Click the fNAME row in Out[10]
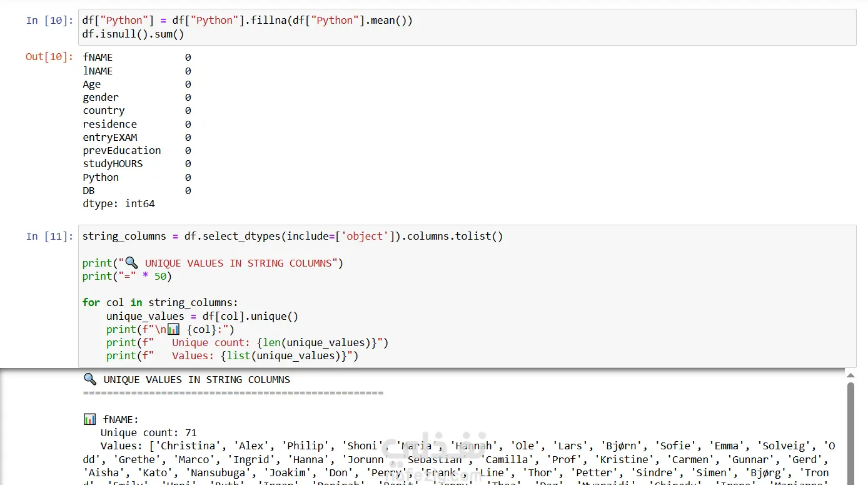The width and height of the screenshot is (868, 485). click(137, 58)
